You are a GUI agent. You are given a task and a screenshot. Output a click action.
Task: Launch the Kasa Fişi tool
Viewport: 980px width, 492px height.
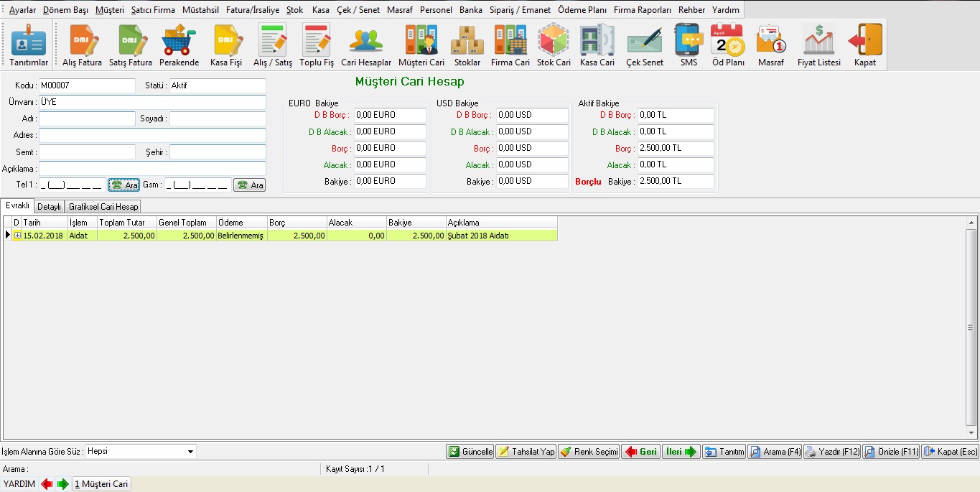[x=225, y=45]
